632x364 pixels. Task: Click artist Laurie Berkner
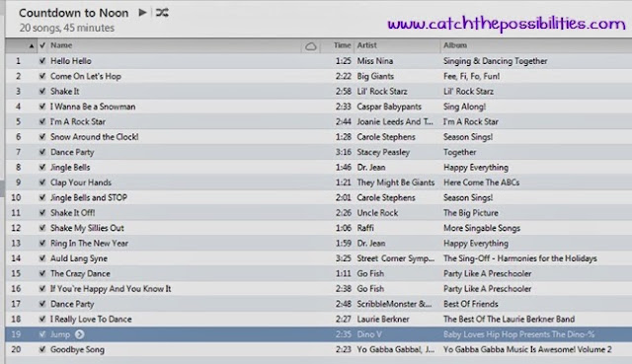[383, 319]
